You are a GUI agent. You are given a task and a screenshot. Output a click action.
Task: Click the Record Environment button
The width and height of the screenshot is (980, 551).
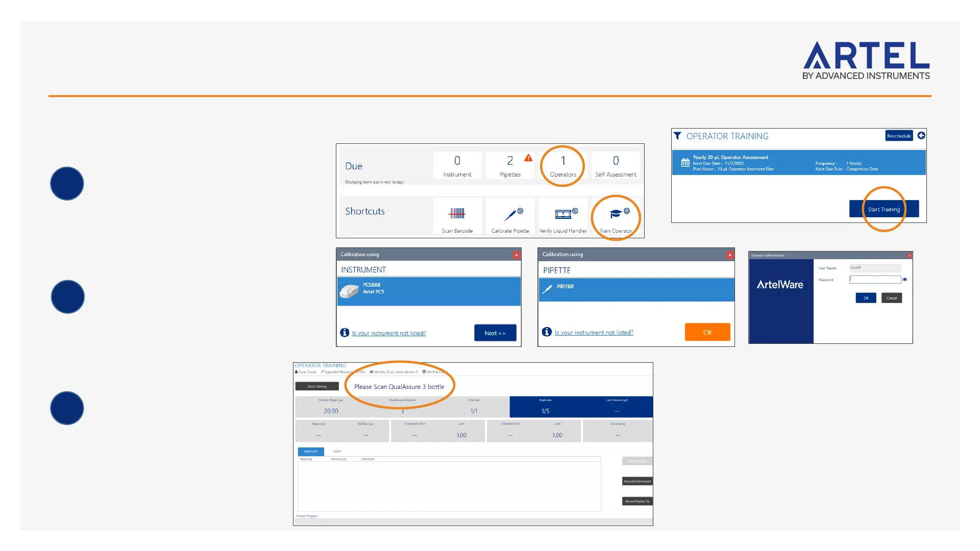[x=637, y=481]
